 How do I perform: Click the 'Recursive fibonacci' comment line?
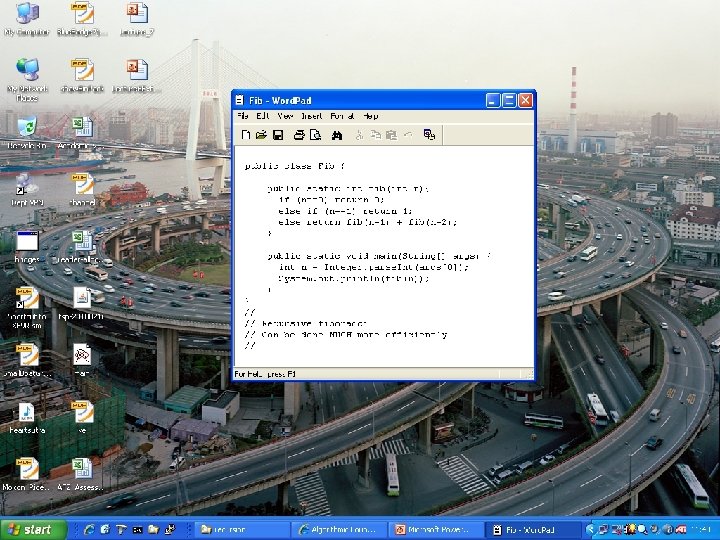pos(306,323)
